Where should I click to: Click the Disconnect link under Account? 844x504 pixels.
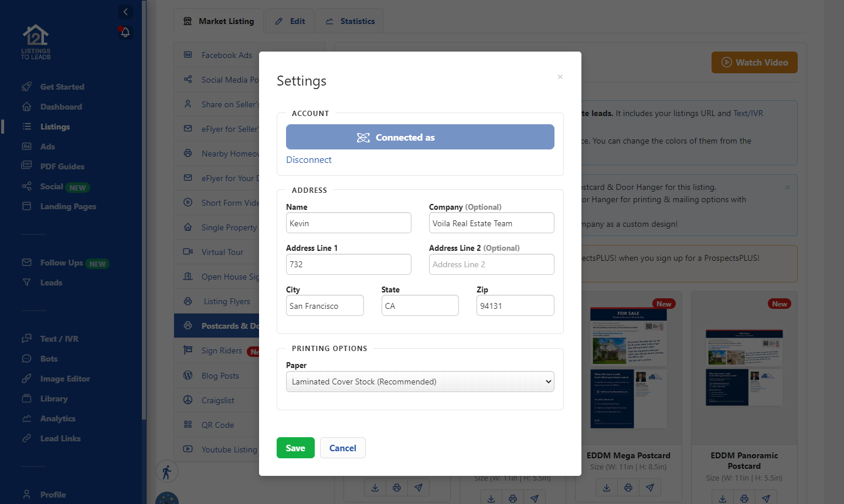309,159
